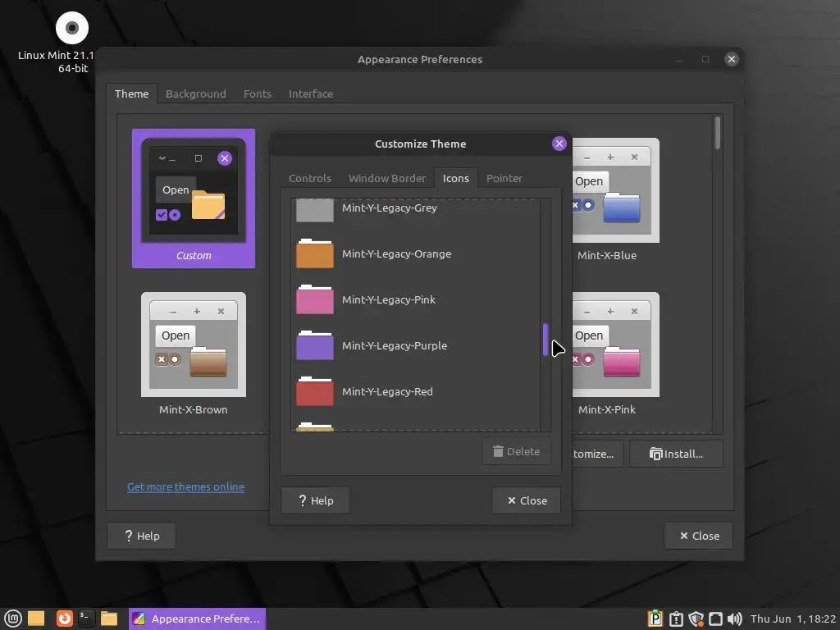Click the Mint-Y-Legacy-Orange label text
The image size is (840, 630).
tap(396, 253)
